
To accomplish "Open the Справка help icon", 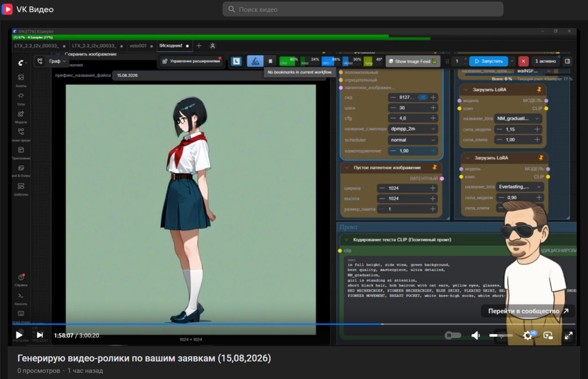I will (21, 280).
